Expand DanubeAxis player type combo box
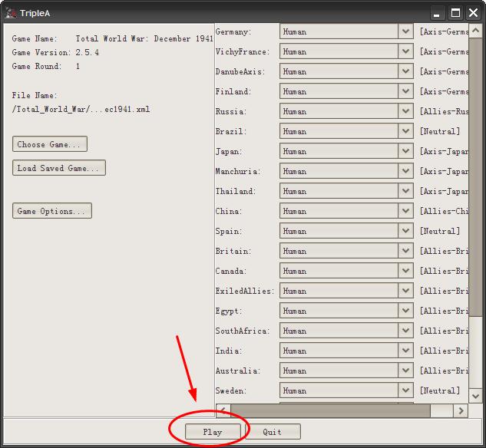 point(346,71)
